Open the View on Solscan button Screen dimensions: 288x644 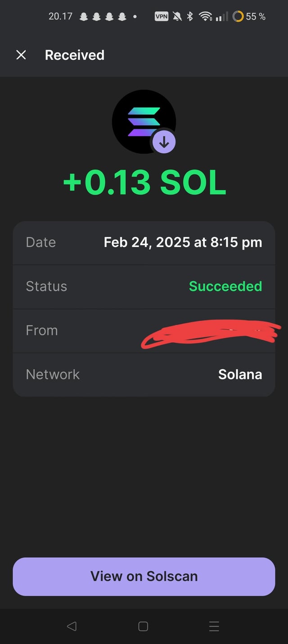tap(144, 576)
